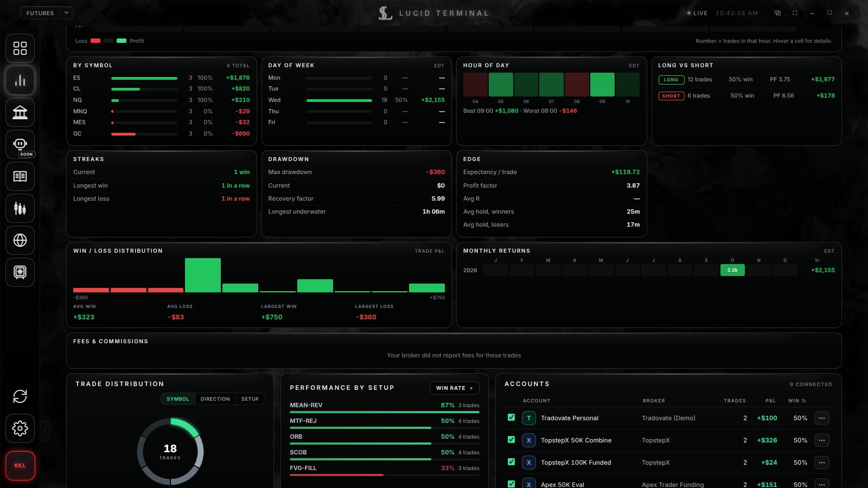The width and height of the screenshot is (868, 488).
Task: Select the SETUP tab in Trade Distribution
Action: 250,399
